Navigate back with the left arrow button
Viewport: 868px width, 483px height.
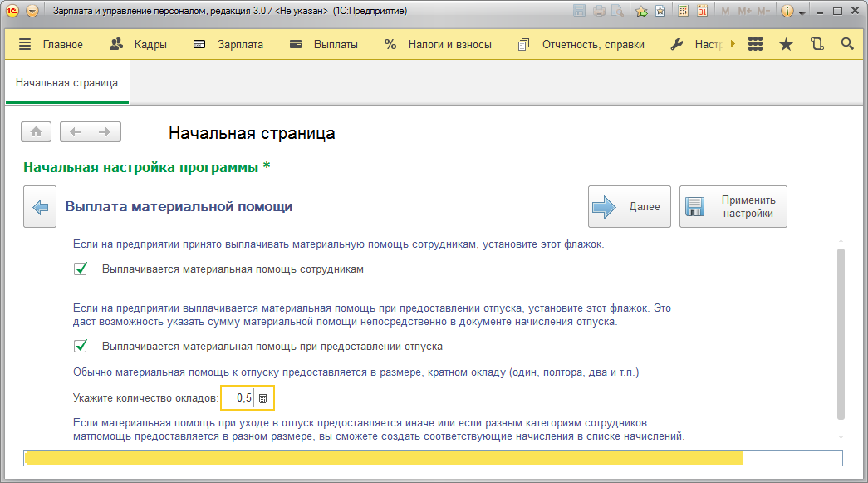click(x=76, y=132)
